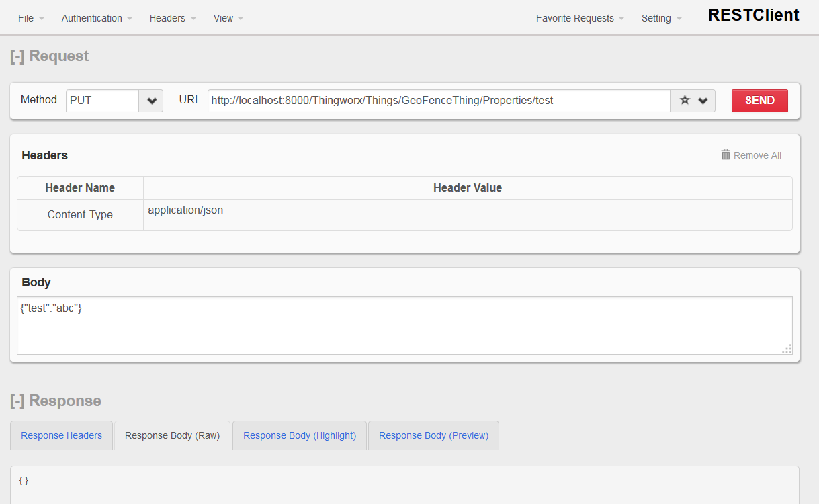Click the Remove All link text
Viewport: 819px width, 504px height.
click(757, 155)
